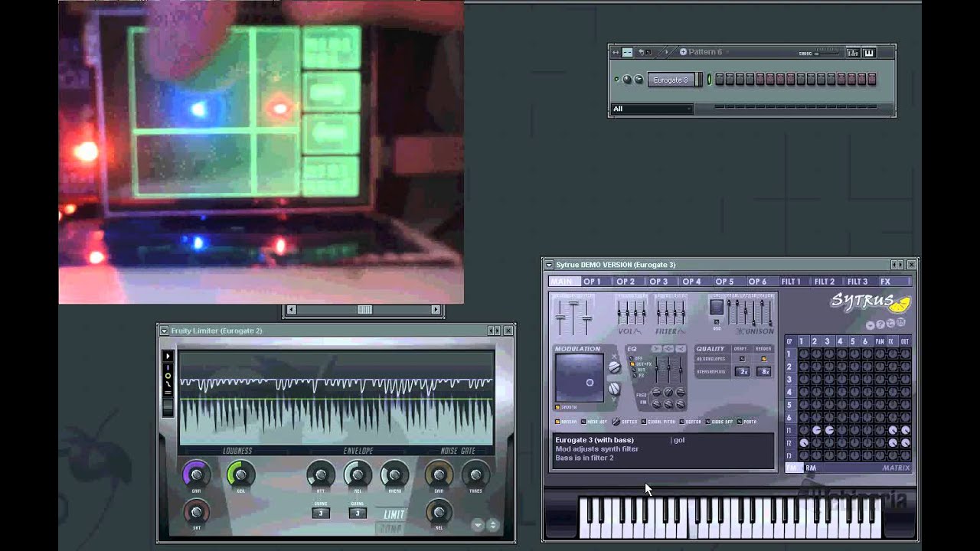Click Fruity Limiter yellow circle display icon
The height and width of the screenshot is (551, 980).
coord(168,376)
